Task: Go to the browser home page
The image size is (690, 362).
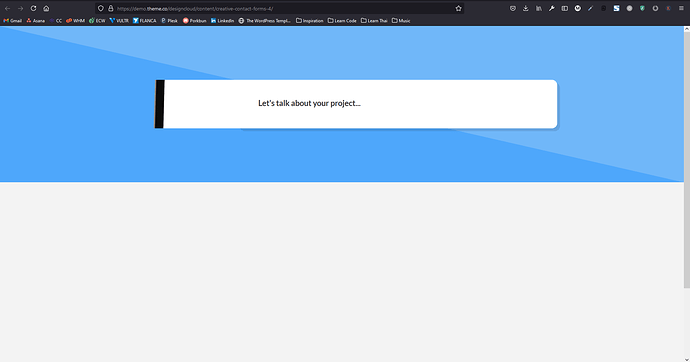Action: [46, 8]
